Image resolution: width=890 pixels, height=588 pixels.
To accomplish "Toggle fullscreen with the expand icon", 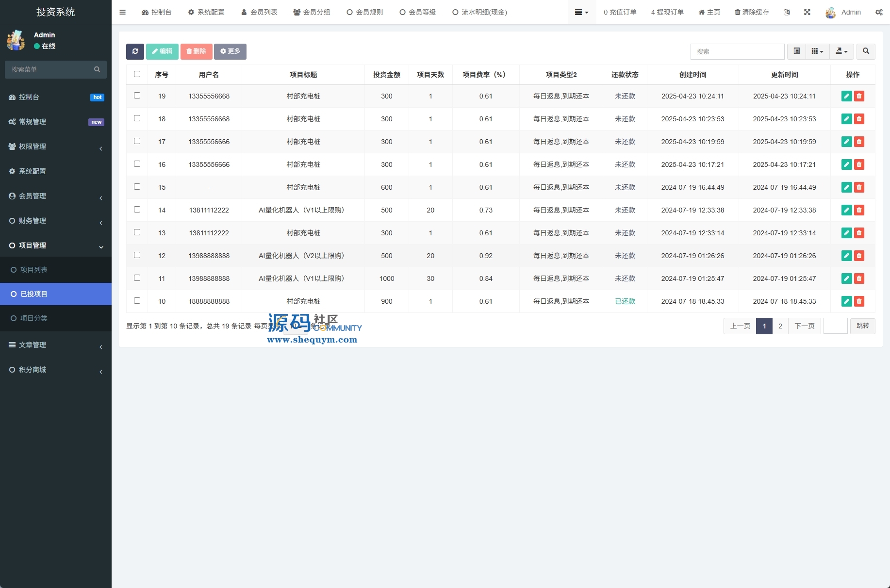I will coord(807,12).
